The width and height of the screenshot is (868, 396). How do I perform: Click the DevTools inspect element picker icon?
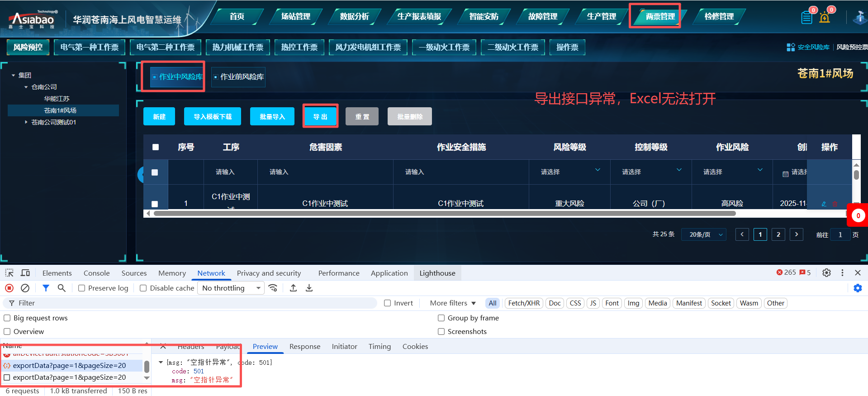(9, 273)
